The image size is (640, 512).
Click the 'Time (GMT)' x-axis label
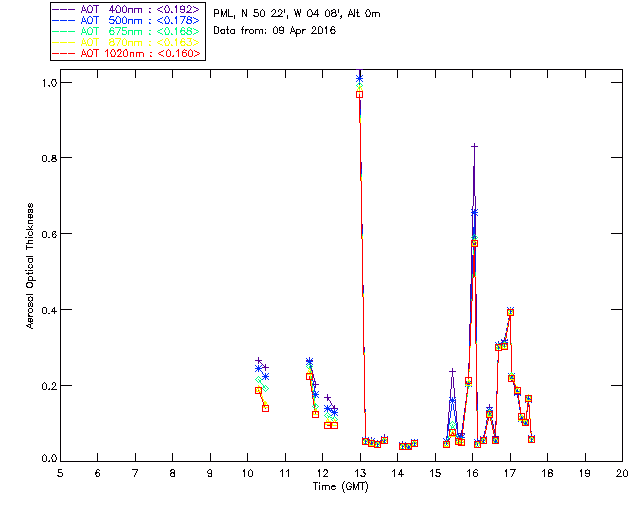340,487
